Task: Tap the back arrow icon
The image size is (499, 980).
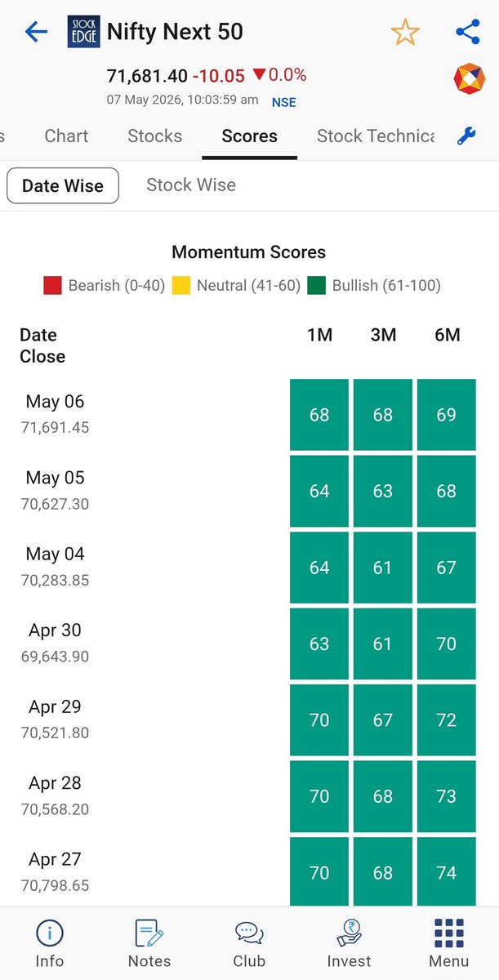Action: pos(36,32)
